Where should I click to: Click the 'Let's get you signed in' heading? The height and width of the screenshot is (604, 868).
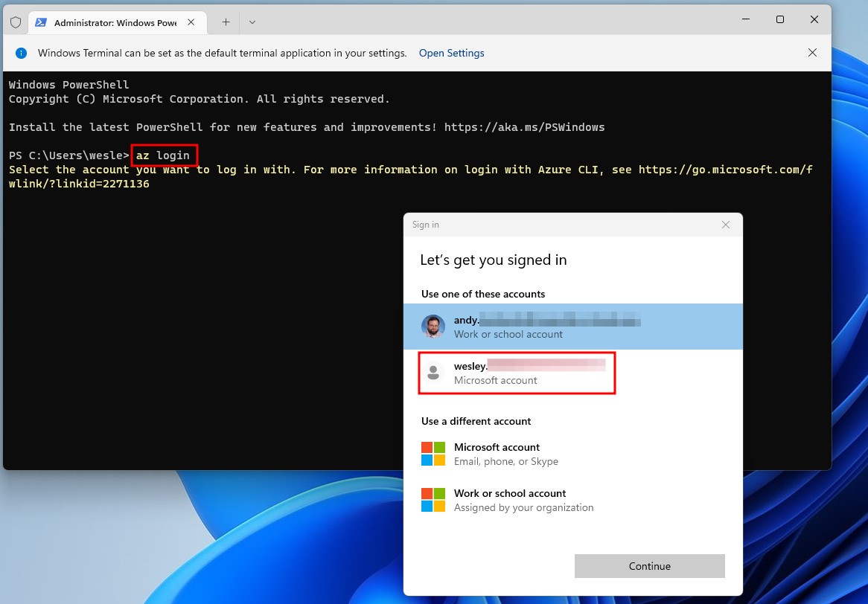pyautogui.click(x=494, y=260)
